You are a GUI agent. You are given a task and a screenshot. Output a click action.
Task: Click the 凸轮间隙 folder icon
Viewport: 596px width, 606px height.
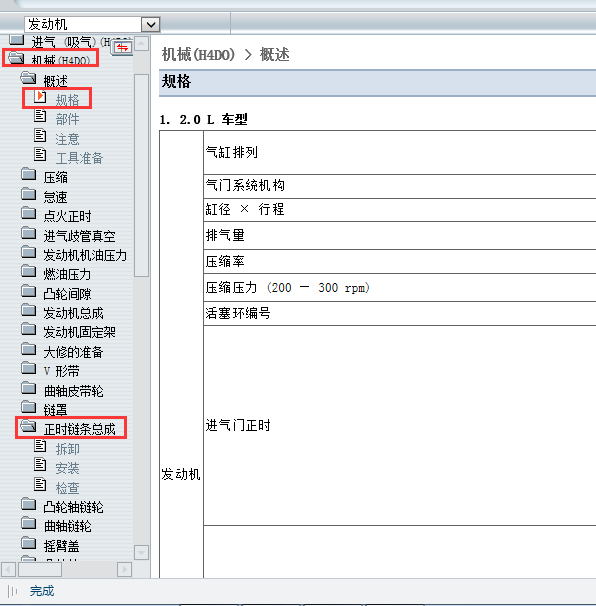[28, 291]
